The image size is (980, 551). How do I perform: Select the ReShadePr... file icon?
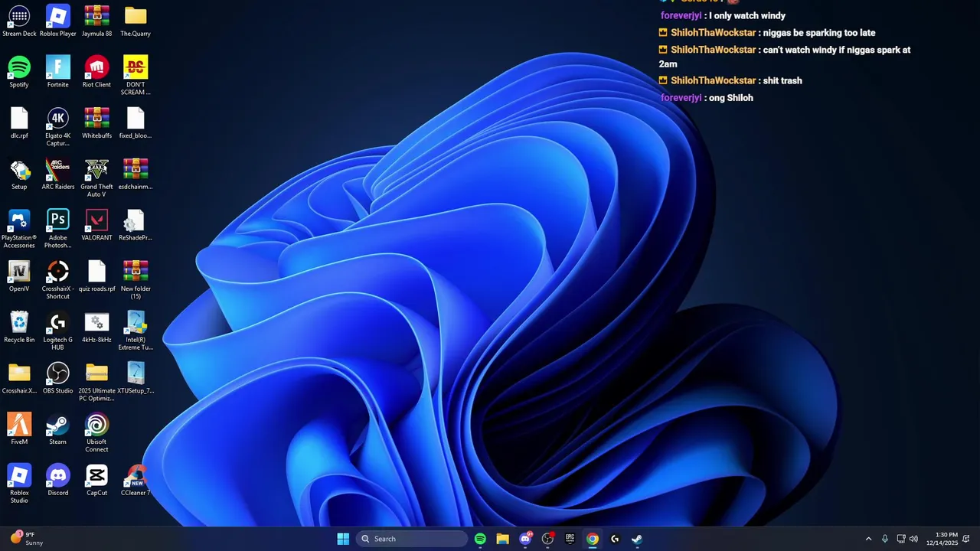coord(136,225)
